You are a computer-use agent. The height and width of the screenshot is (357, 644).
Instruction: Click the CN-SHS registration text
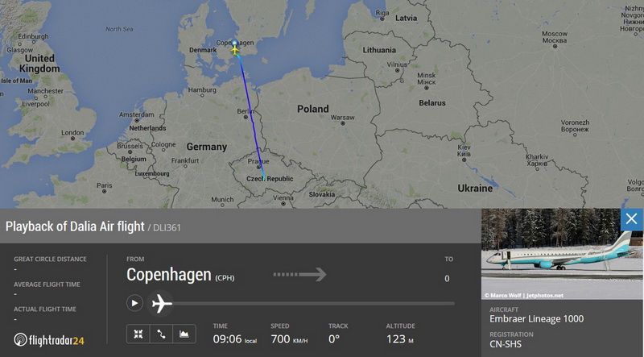[506, 344]
